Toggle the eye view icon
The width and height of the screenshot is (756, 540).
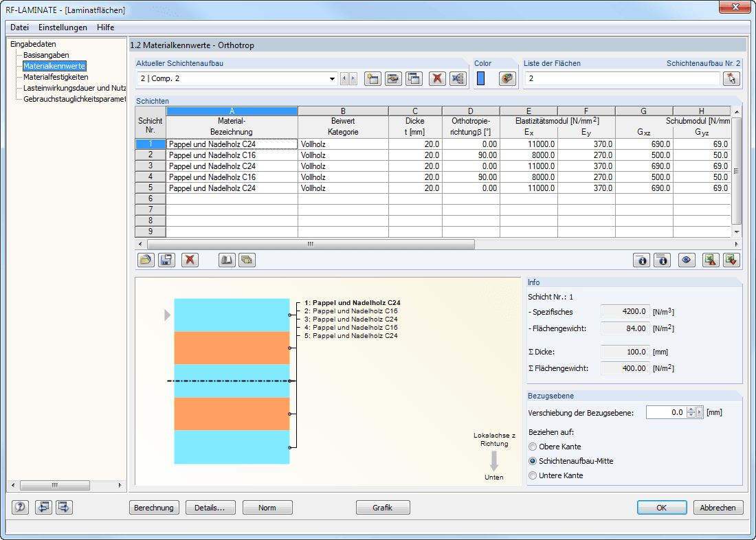coord(687,260)
